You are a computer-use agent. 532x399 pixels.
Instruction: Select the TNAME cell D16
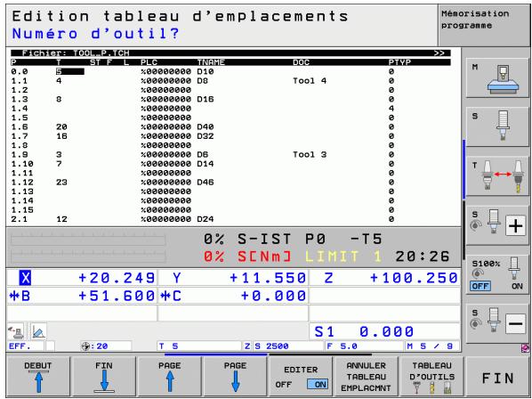(206, 100)
